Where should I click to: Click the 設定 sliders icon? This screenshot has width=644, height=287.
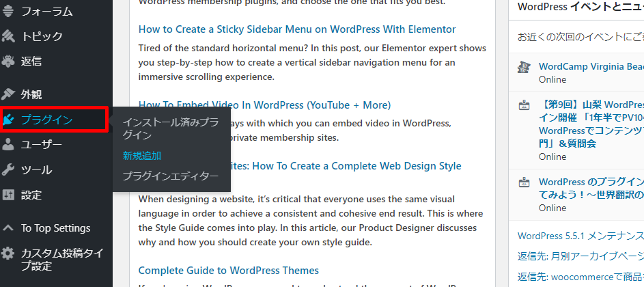8,195
